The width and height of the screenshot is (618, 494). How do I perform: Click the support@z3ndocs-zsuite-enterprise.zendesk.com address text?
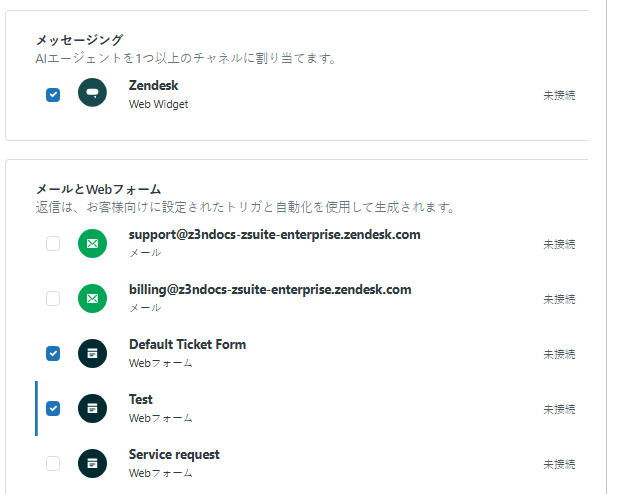274,235
